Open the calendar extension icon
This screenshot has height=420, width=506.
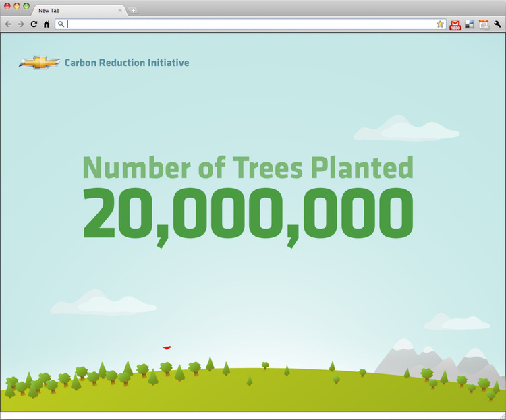[484, 24]
